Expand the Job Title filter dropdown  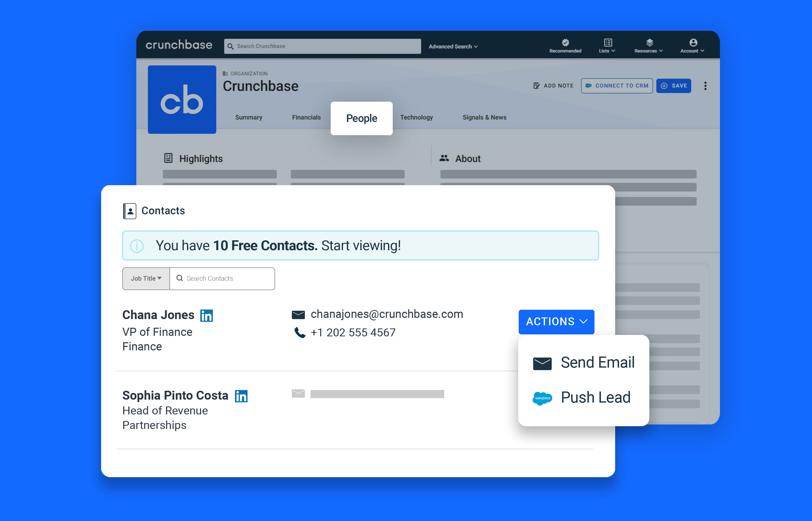coord(146,278)
